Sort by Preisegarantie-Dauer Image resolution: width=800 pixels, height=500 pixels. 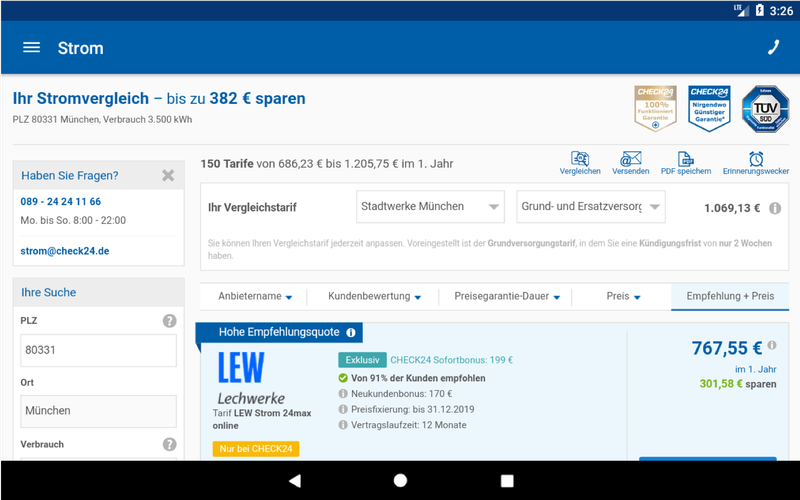tap(507, 296)
